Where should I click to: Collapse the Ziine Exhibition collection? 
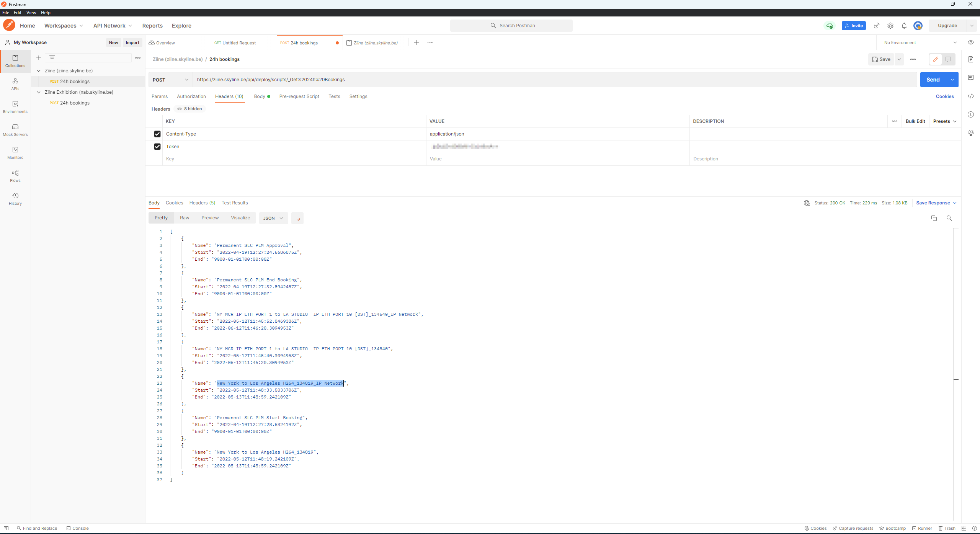tap(39, 92)
